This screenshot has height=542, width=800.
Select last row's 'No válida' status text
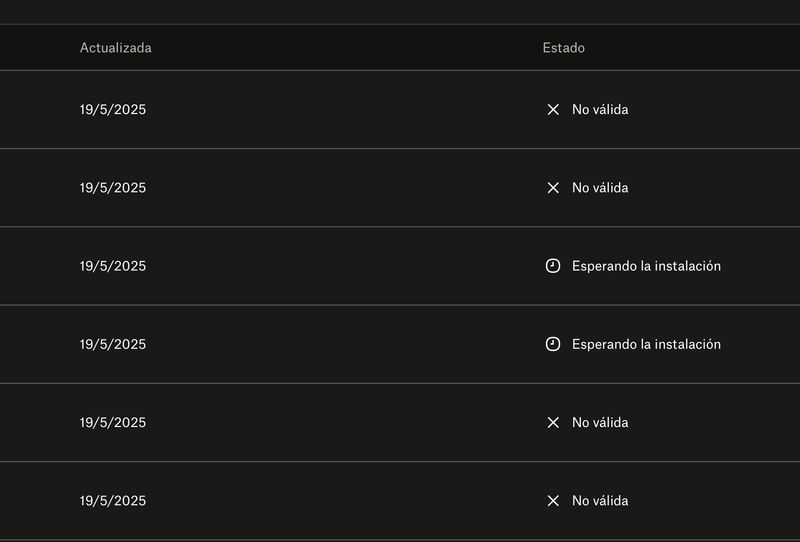pos(600,501)
